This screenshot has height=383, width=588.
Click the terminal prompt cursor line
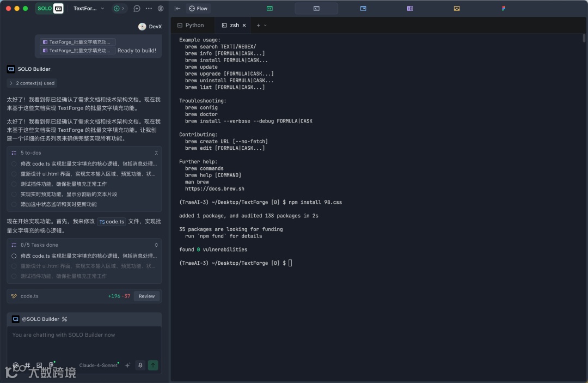pyautogui.click(x=236, y=263)
